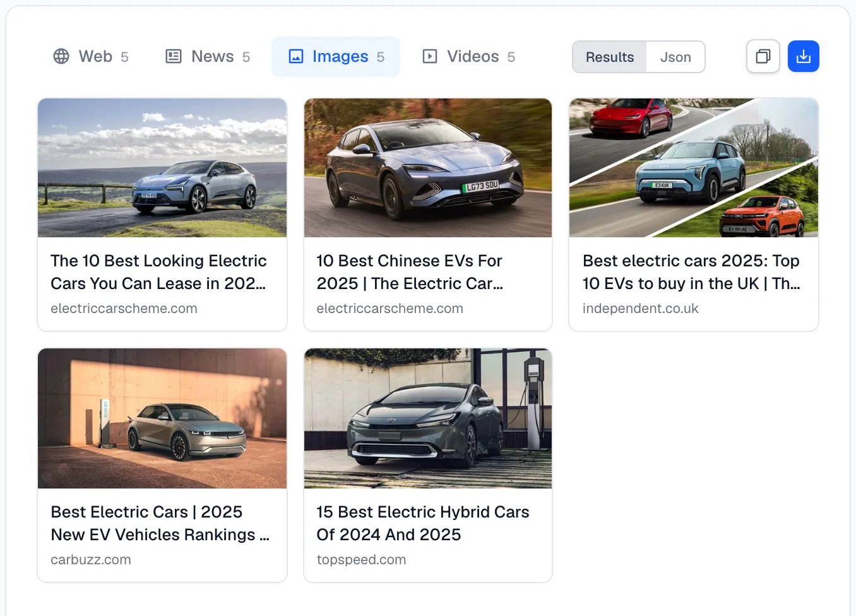Open '15 Best Electric Hybrid Cars' title
Viewport: 856px width, 616px height.
click(x=423, y=523)
